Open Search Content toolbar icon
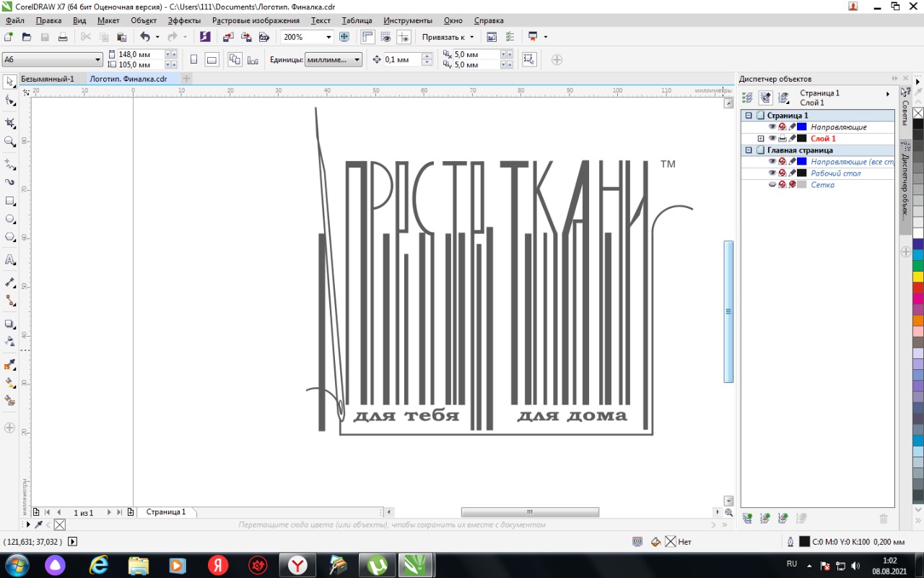 pyautogui.click(x=205, y=37)
